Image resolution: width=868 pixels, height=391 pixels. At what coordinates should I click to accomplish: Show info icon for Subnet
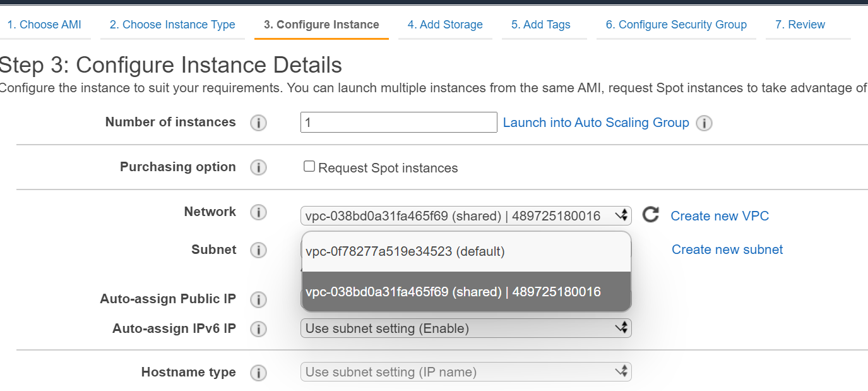(x=258, y=251)
